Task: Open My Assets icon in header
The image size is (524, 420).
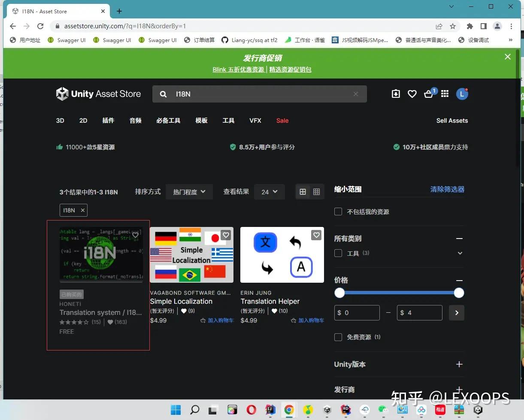Action: (396, 94)
